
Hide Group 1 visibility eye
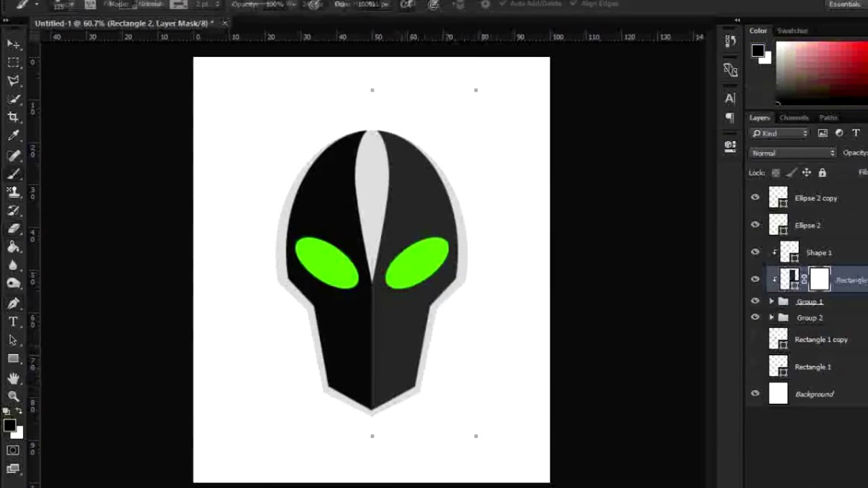pyautogui.click(x=755, y=302)
